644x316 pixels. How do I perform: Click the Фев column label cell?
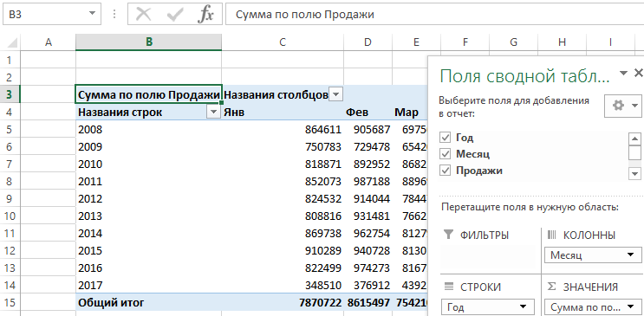click(368, 112)
